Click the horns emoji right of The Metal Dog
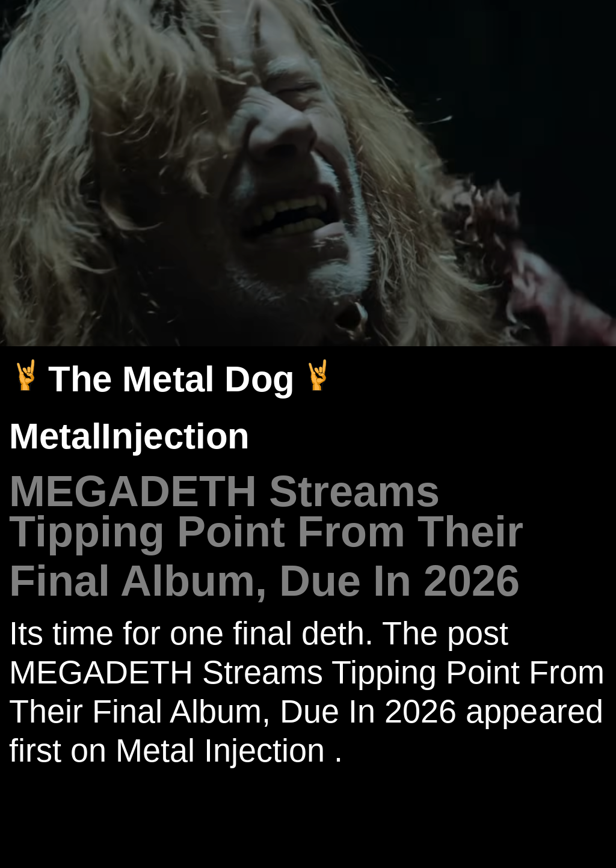The image size is (616, 868). coord(318,376)
